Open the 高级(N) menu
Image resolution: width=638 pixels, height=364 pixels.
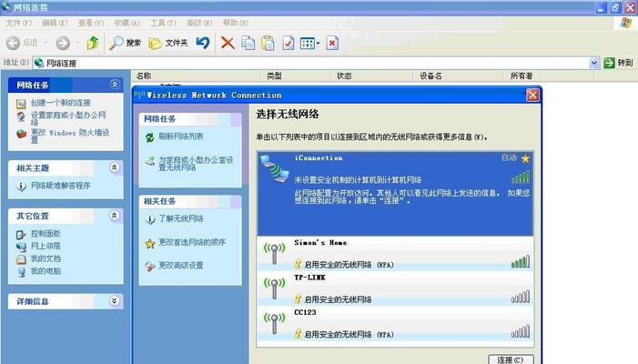199,23
